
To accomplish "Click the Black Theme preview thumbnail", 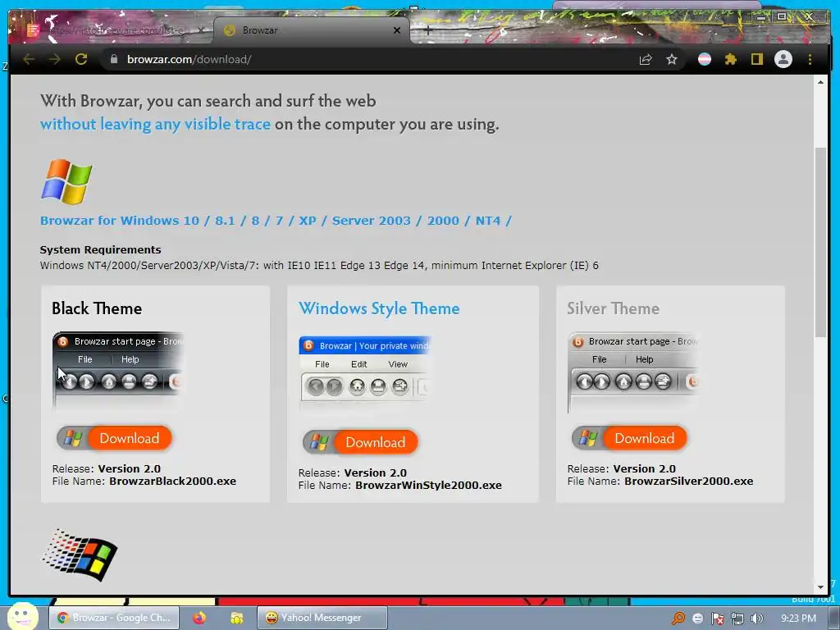I will click(118, 371).
